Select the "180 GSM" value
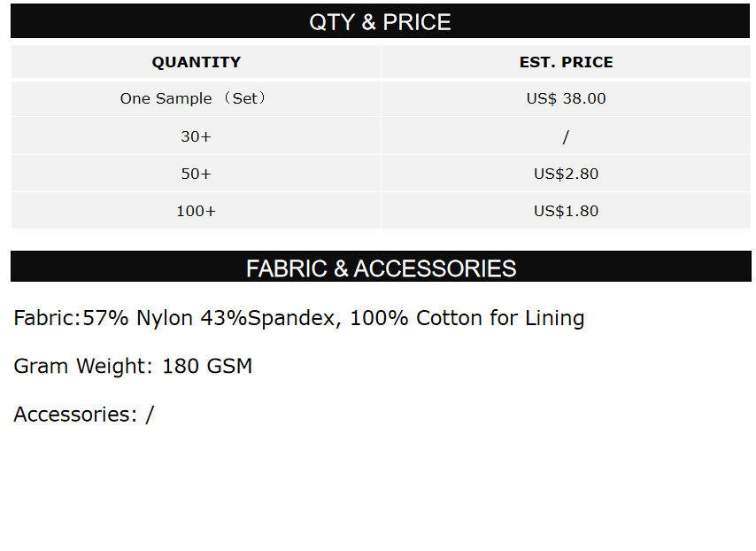This screenshot has width=756, height=551. (207, 366)
